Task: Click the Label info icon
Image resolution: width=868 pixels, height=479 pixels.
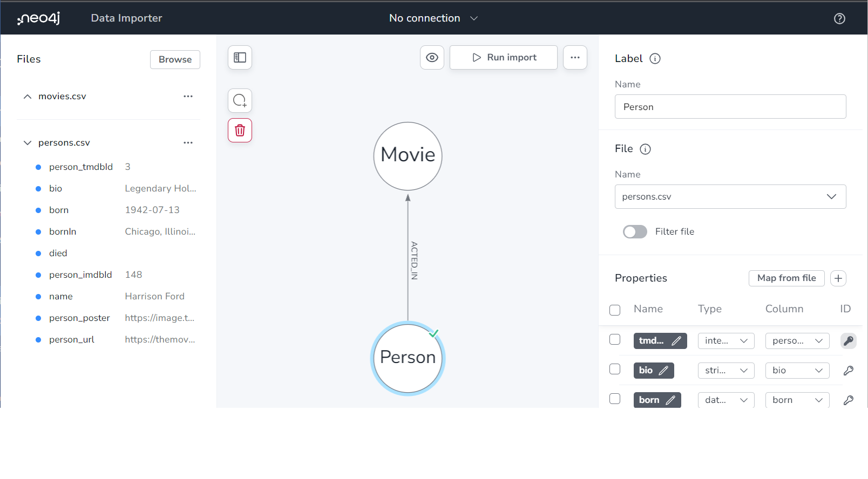Action: (x=655, y=58)
